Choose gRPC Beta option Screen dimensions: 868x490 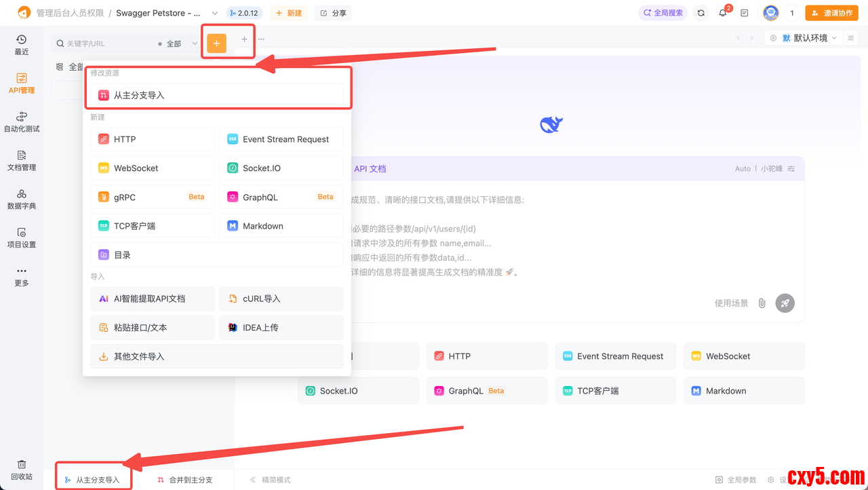[153, 197]
